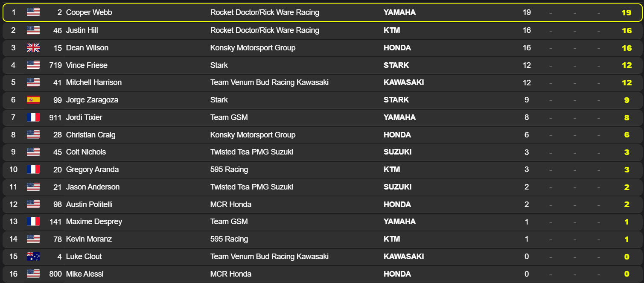
Task: Select rider name Jason Anderson
Action: (x=93, y=187)
